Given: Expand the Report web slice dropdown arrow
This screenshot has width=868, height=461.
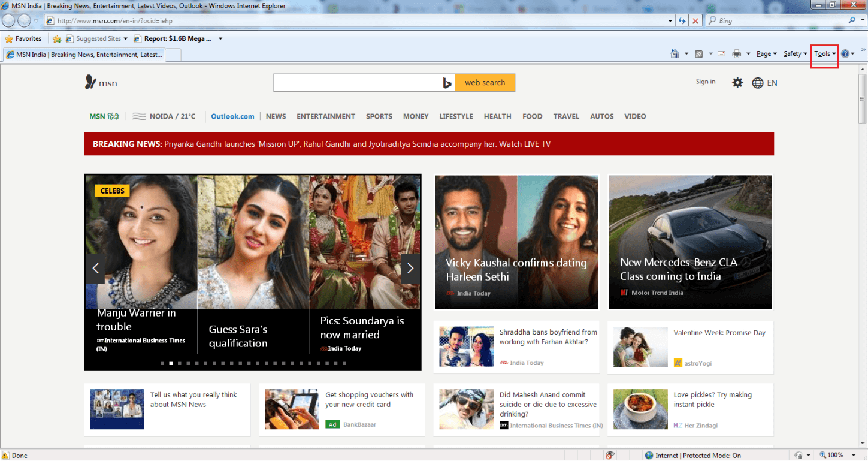Looking at the screenshot, I should [220, 39].
